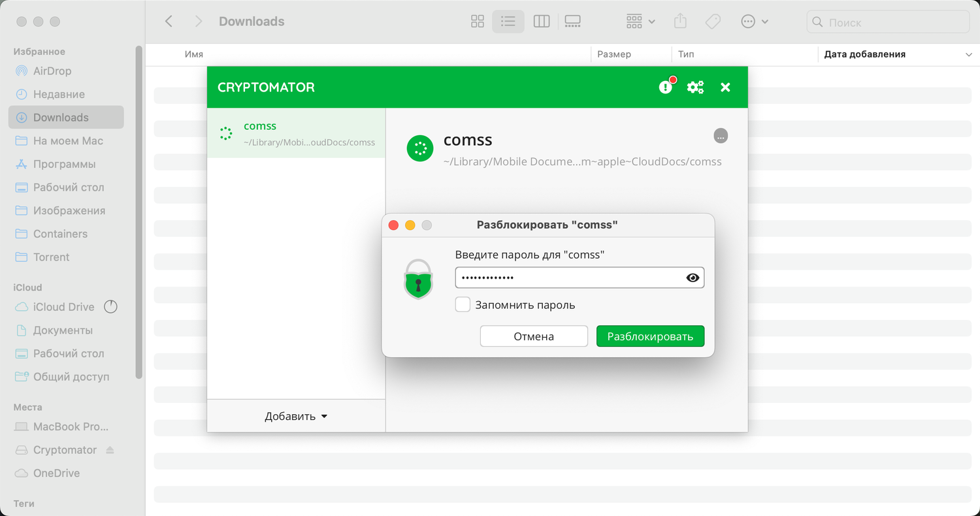Viewport: 980px width, 516px height.
Task: Open the Добавить vault dropdown
Action: [x=296, y=416]
